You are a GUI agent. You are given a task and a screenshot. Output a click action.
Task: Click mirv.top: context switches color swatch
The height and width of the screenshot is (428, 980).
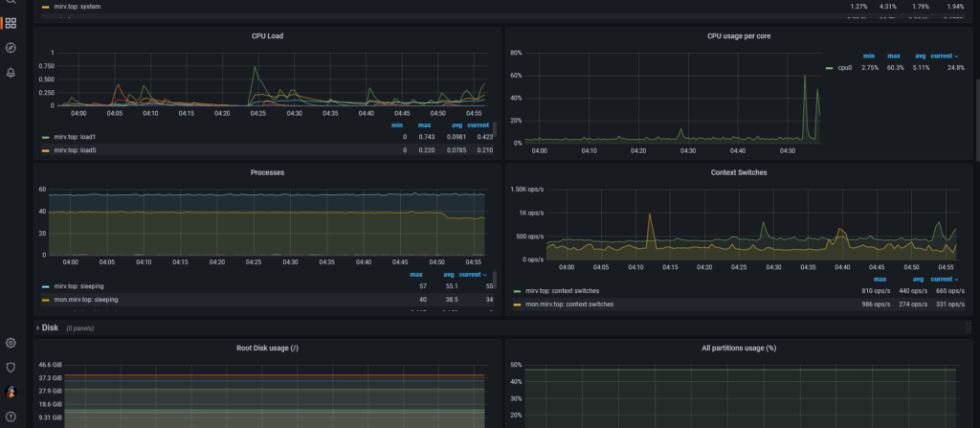point(517,291)
